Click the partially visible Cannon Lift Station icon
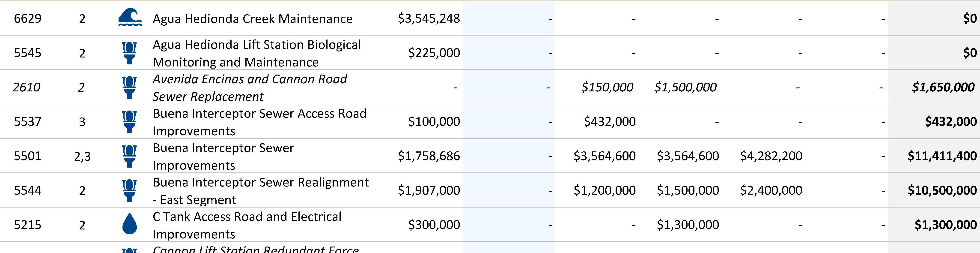 coord(129,250)
